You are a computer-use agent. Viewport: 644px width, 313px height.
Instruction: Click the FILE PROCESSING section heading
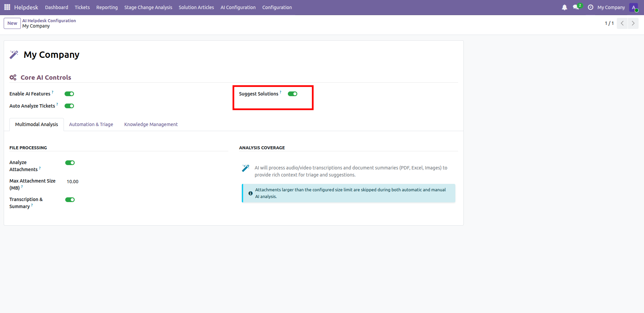[28, 148]
